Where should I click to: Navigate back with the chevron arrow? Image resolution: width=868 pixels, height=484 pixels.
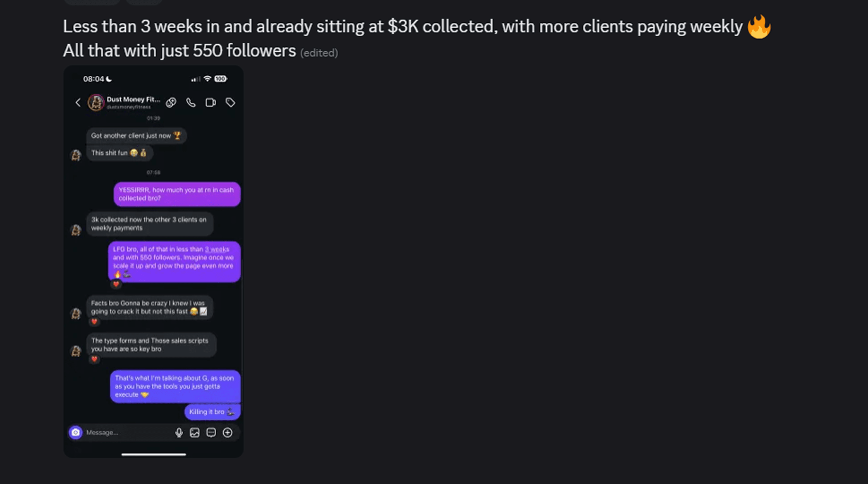click(x=78, y=102)
